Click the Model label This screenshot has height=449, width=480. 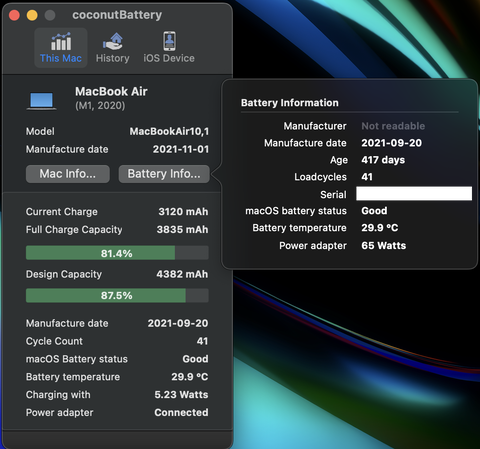(40, 131)
